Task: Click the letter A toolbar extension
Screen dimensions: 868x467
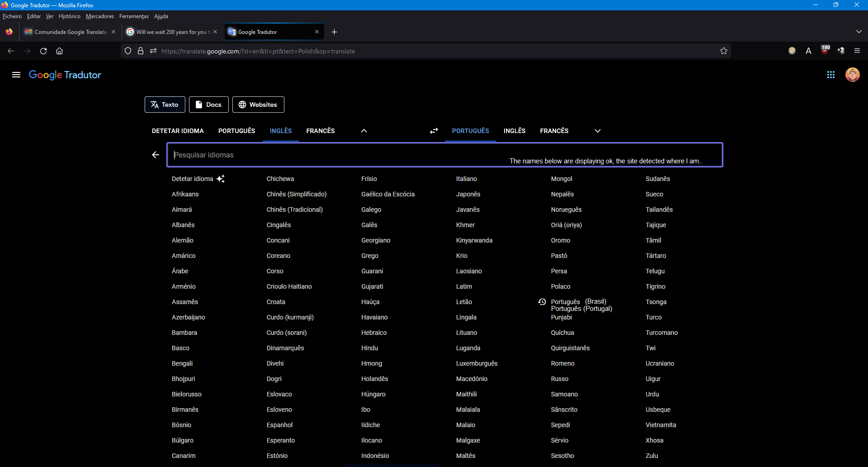Action: tap(808, 51)
